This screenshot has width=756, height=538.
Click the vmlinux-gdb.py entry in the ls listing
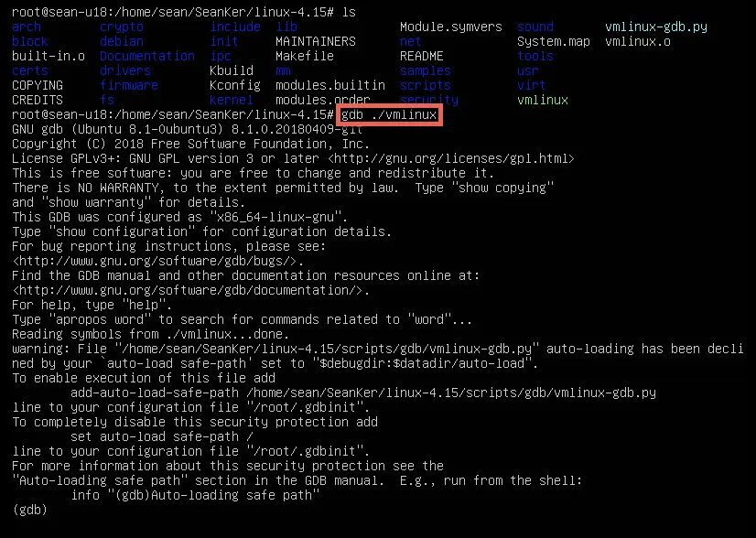coord(656,27)
